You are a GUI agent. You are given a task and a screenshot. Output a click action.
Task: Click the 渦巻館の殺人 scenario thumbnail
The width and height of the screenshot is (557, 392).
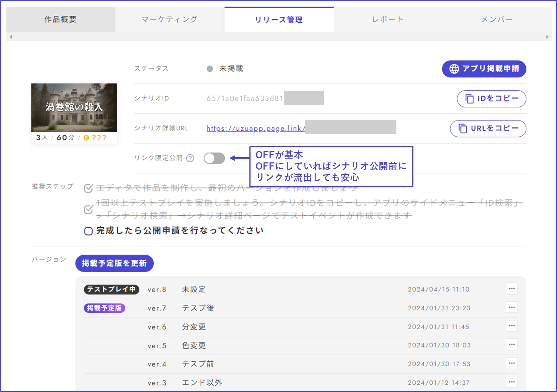74,108
